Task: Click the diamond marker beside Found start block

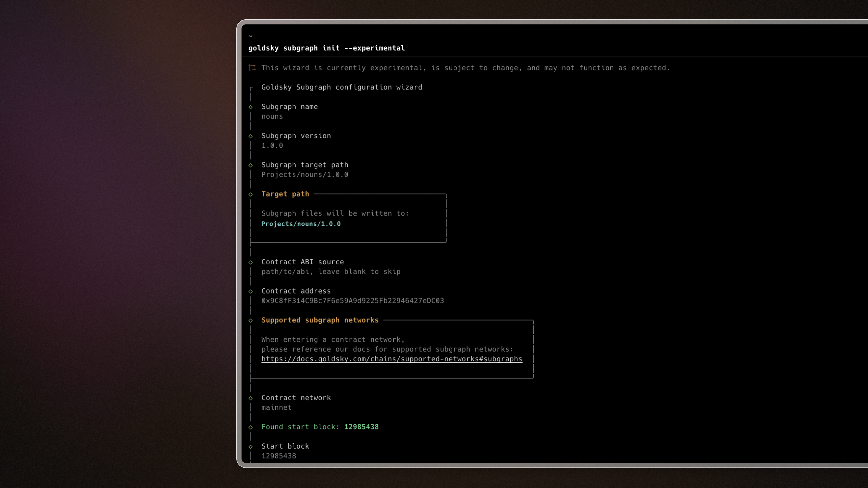Action: pos(251,427)
